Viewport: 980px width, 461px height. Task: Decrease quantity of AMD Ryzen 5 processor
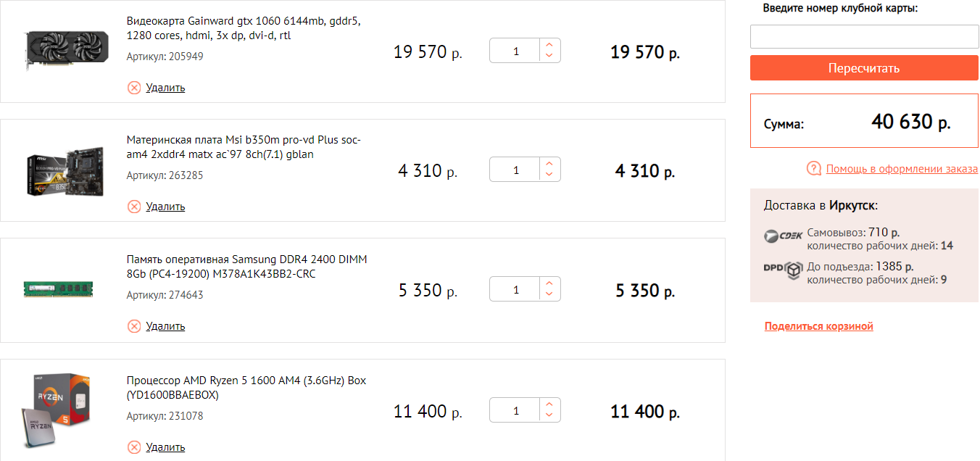[549, 416]
